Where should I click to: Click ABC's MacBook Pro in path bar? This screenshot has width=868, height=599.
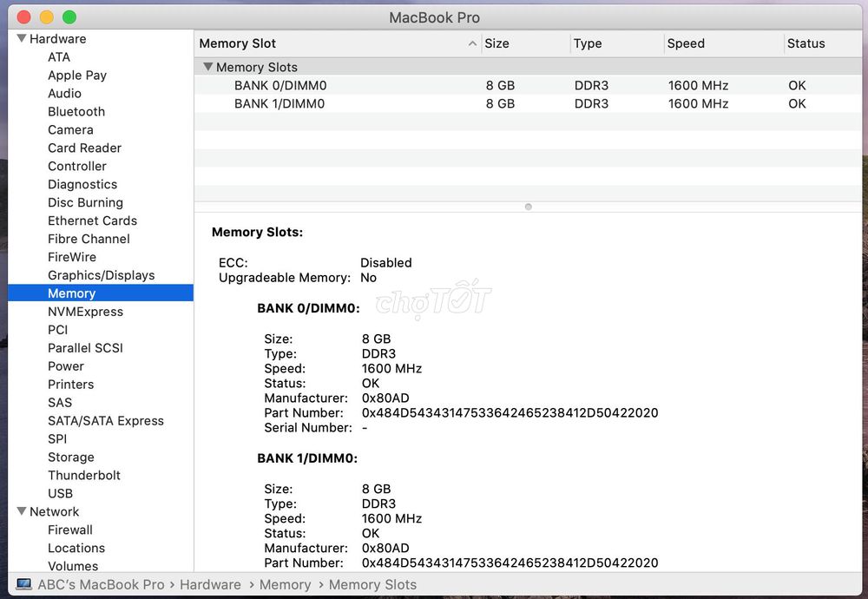point(101,584)
